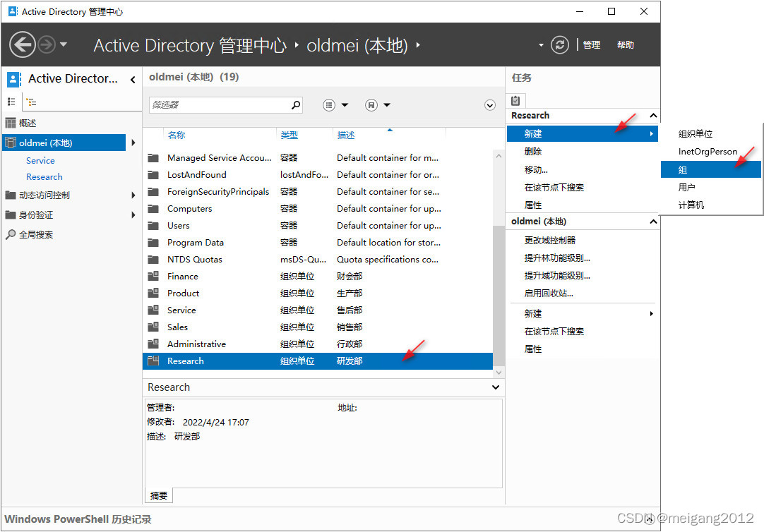Expand 动态访问控制 node arrow
The height and width of the screenshot is (532, 764).
click(x=133, y=195)
